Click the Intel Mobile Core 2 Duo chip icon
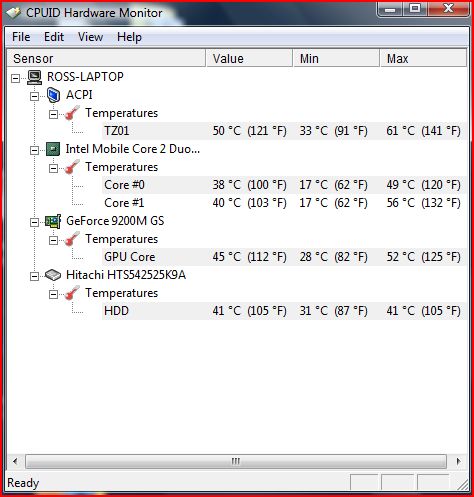 pyautogui.click(x=53, y=149)
